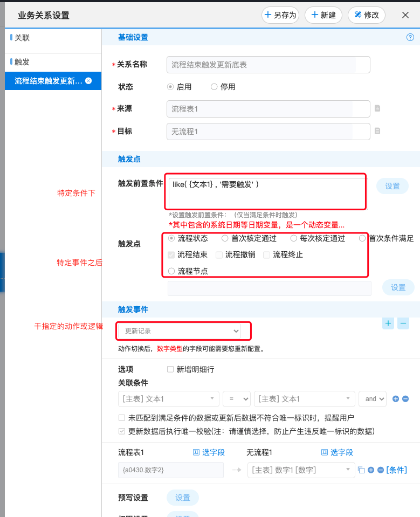This screenshot has width=420, height=517.
Task: Click the 目标 input showing 无流程1
Action: (268, 132)
